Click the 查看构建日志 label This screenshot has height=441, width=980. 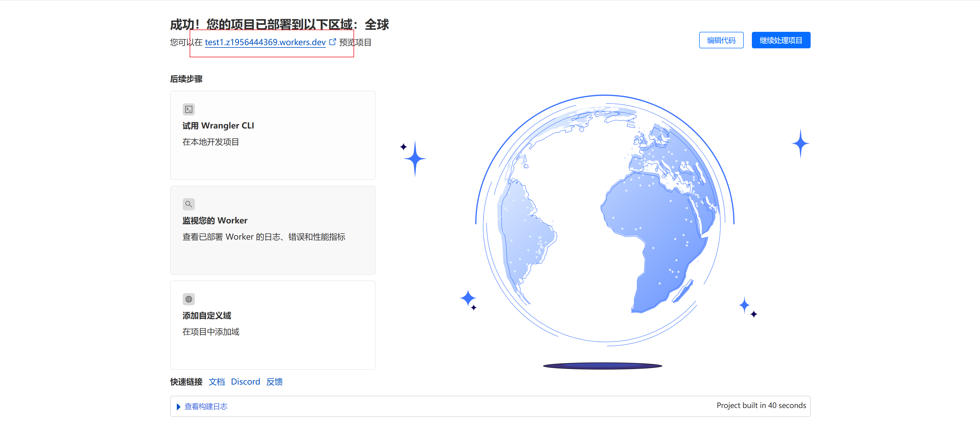pos(206,406)
